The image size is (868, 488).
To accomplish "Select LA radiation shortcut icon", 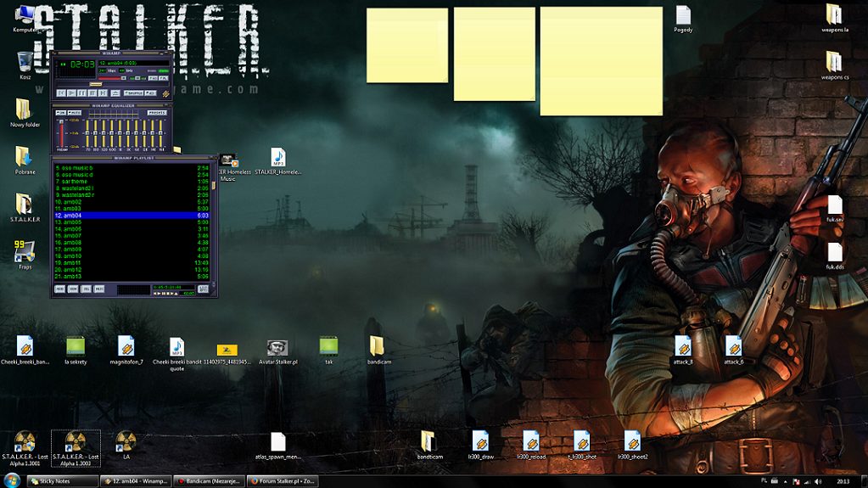I will 126,445.
